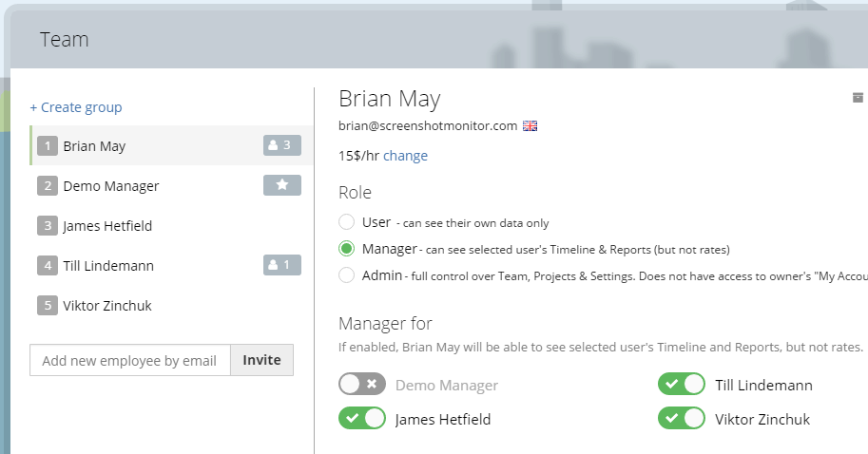Click the UK flag icon next to email

530,126
